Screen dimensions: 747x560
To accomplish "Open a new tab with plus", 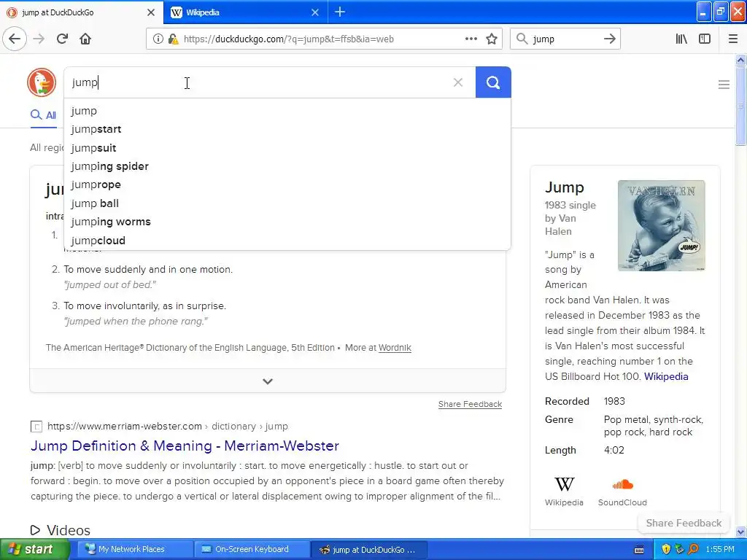I will click(x=340, y=12).
